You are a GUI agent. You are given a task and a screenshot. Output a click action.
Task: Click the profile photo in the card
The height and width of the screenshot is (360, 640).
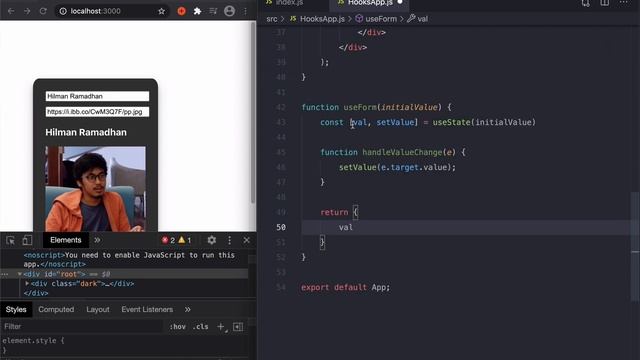(96, 189)
